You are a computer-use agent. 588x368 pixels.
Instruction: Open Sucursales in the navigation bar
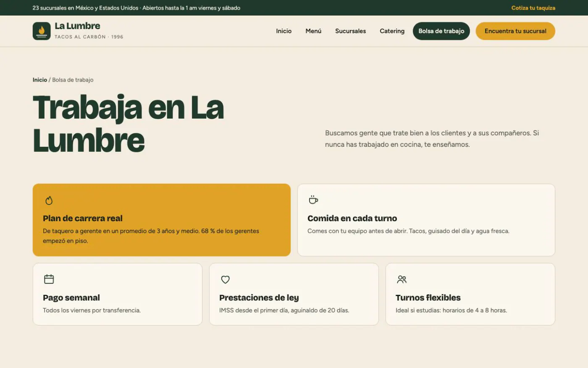(351, 31)
